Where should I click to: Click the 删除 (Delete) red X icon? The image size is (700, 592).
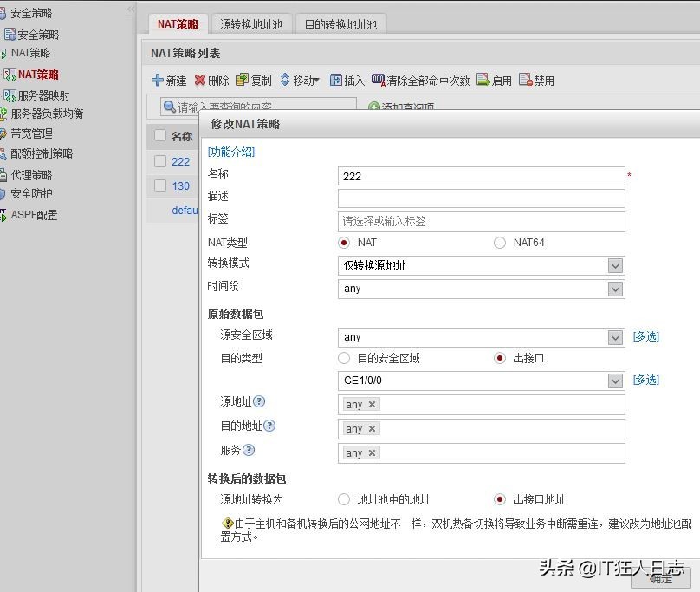click(200, 81)
